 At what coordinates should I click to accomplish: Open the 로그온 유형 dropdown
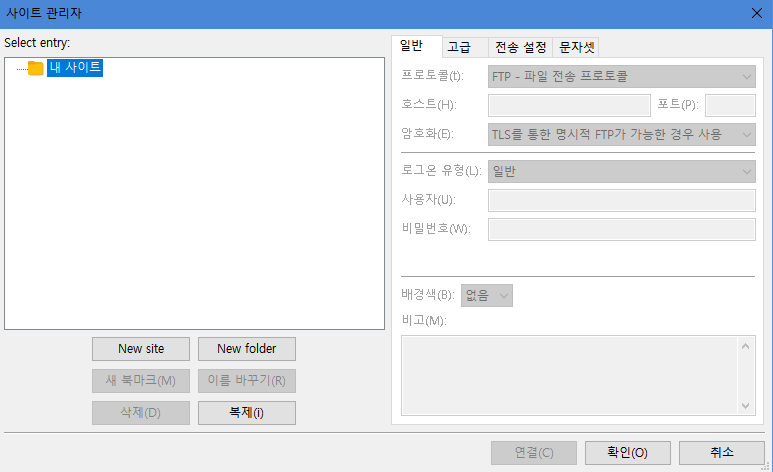[621, 172]
